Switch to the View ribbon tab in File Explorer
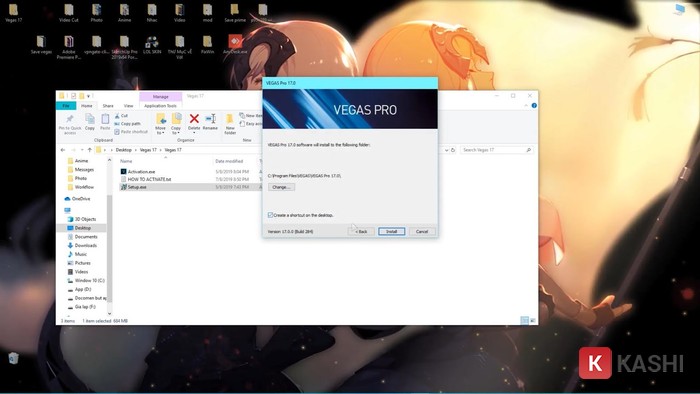 tap(129, 106)
